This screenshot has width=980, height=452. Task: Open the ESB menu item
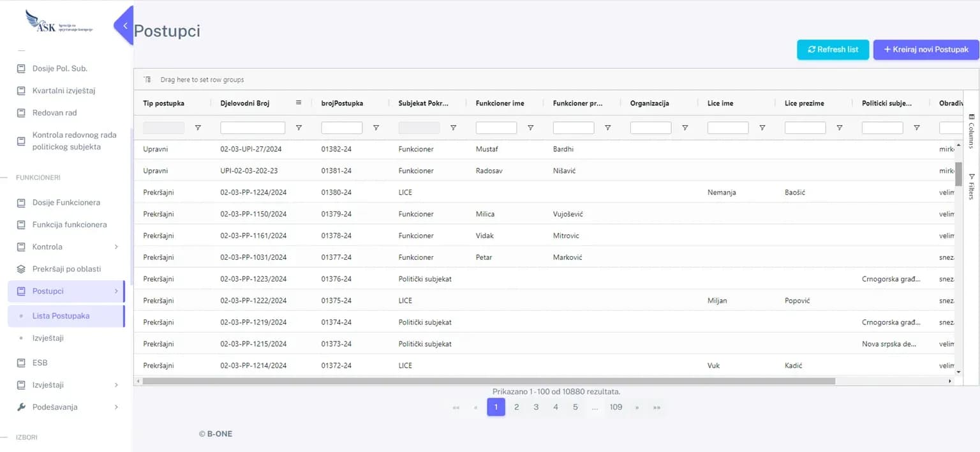tap(40, 363)
